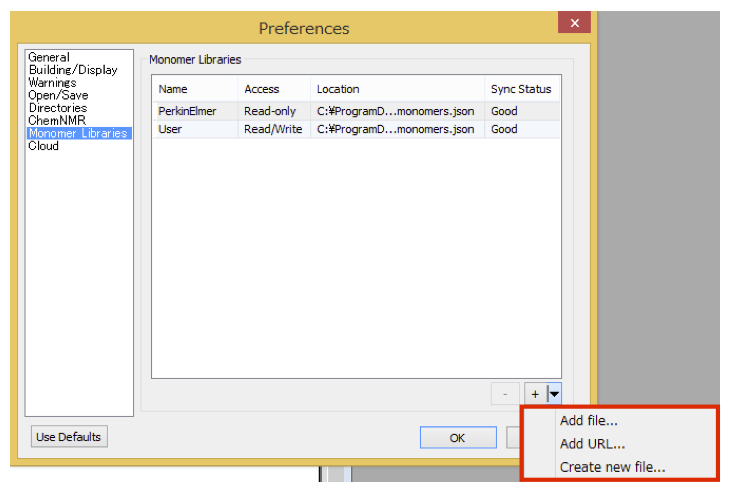Image resolution: width=730 pixels, height=490 pixels.
Task: Open the Cloud preferences category
Action: click(x=44, y=146)
